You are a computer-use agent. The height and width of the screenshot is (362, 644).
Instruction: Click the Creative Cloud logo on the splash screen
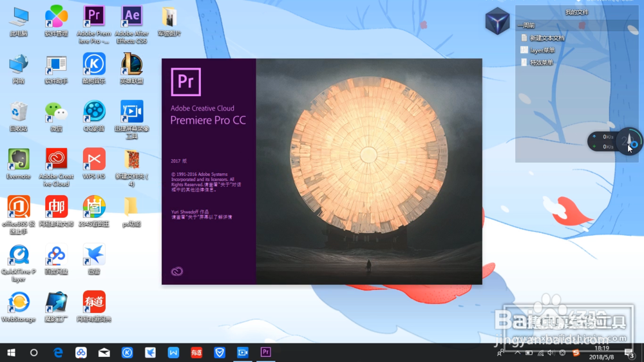tap(177, 271)
